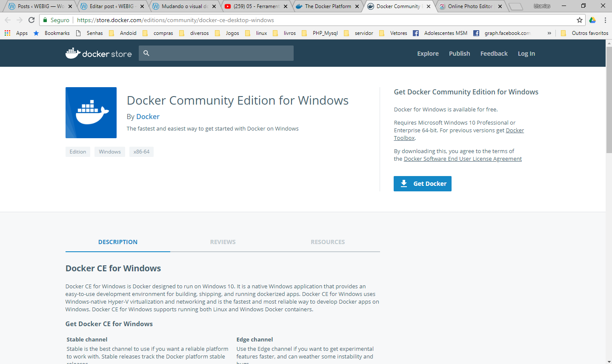Bookmark this page with star icon
The image size is (612, 364).
point(580,20)
